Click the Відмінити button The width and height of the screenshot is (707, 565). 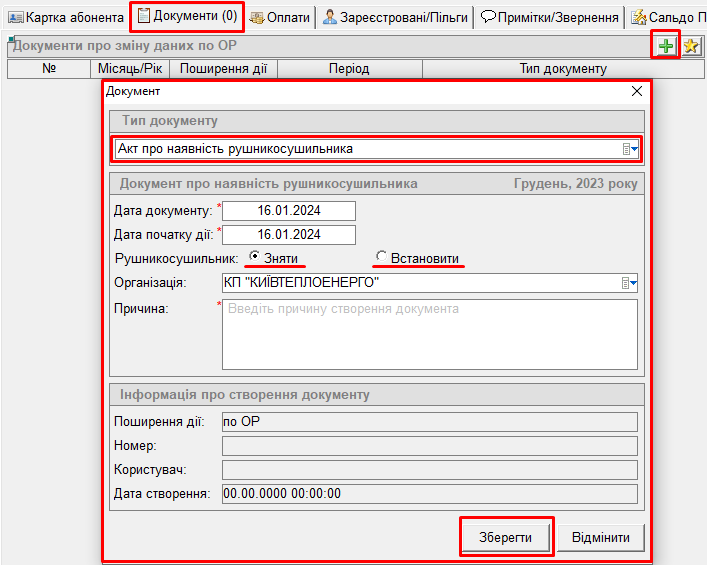click(600, 537)
